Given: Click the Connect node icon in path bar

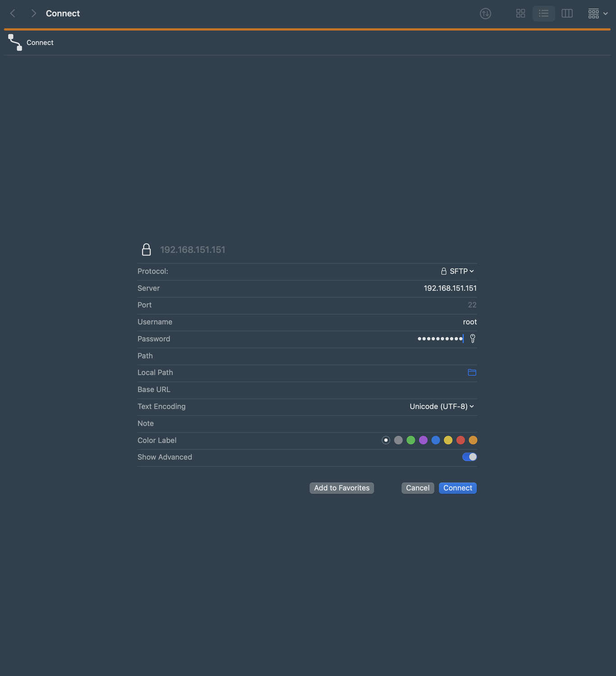Looking at the screenshot, I should click(x=15, y=42).
